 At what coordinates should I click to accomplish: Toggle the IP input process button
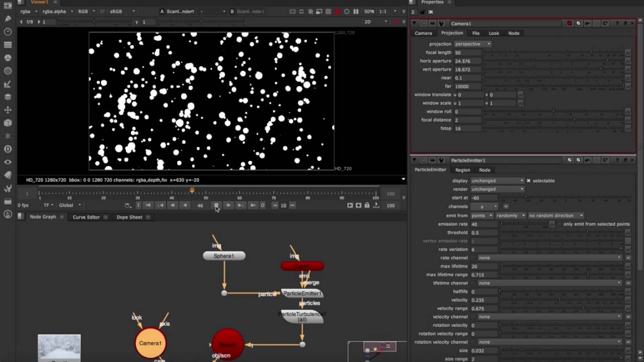click(103, 12)
